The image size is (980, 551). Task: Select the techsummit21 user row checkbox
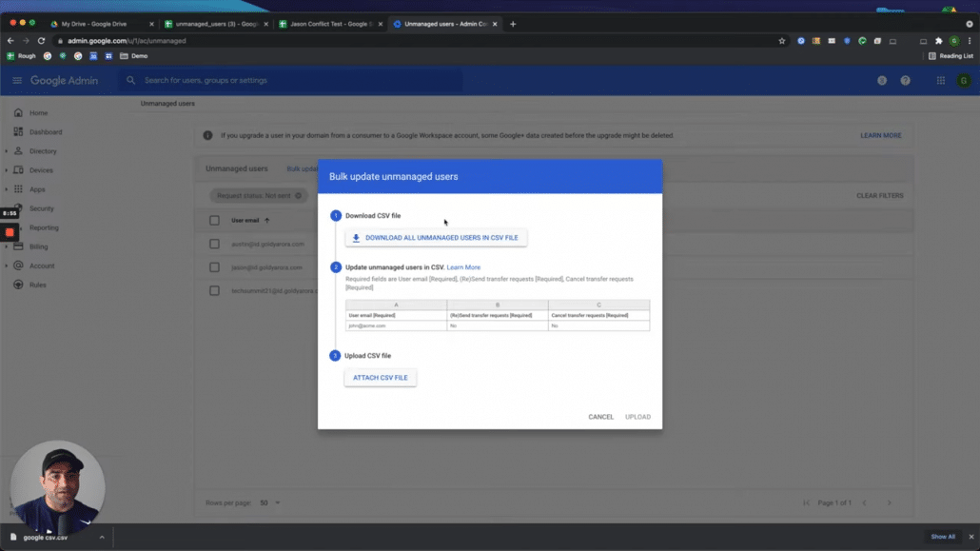[x=214, y=291]
